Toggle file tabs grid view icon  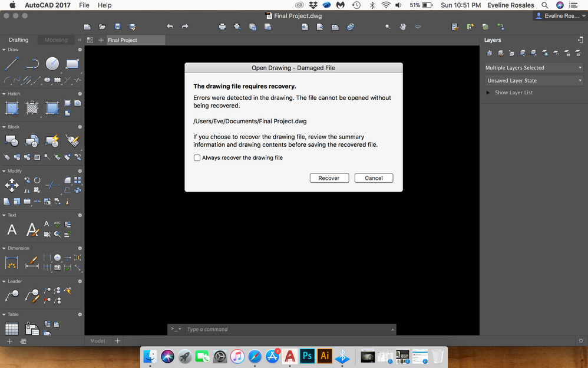(90, 40)
